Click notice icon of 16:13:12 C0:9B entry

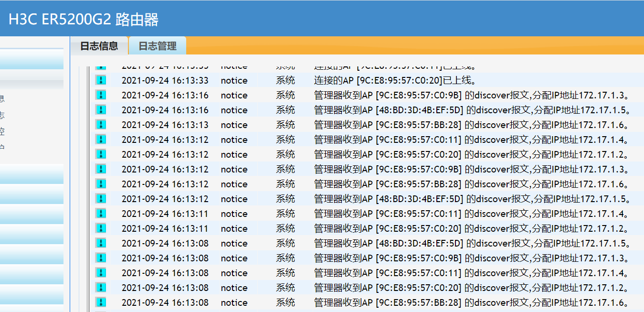click(x=100, y=169)
